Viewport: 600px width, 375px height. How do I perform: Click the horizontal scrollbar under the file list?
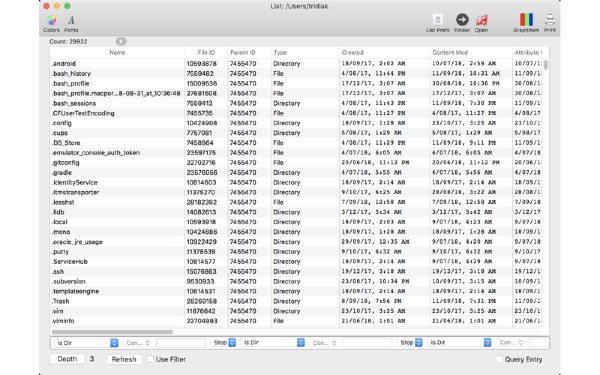(112, 332)
